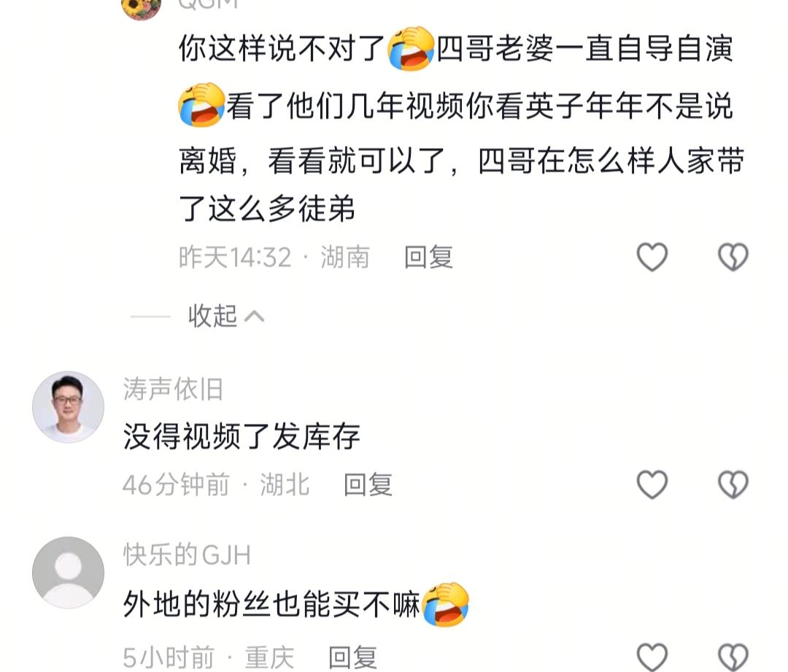Tap broken heart on 涛声依旧's comment
Screen dimensions: 788x672
coord(733,484)
